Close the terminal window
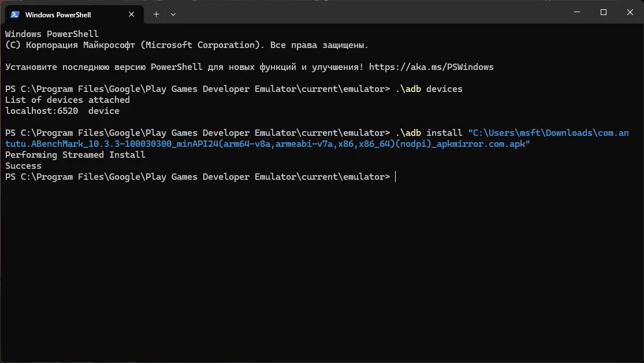The height and width of the screenshot is (363, 644). point(630,12)
